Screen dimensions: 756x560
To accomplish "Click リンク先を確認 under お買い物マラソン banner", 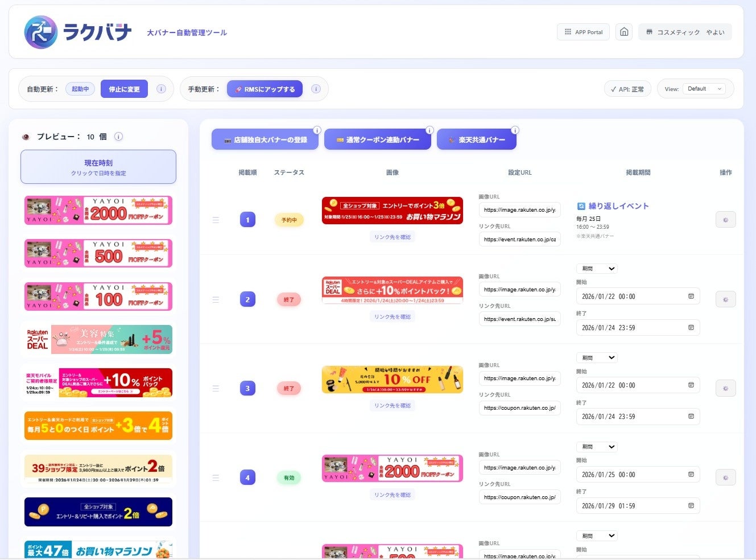I will [x=393, y=237].
